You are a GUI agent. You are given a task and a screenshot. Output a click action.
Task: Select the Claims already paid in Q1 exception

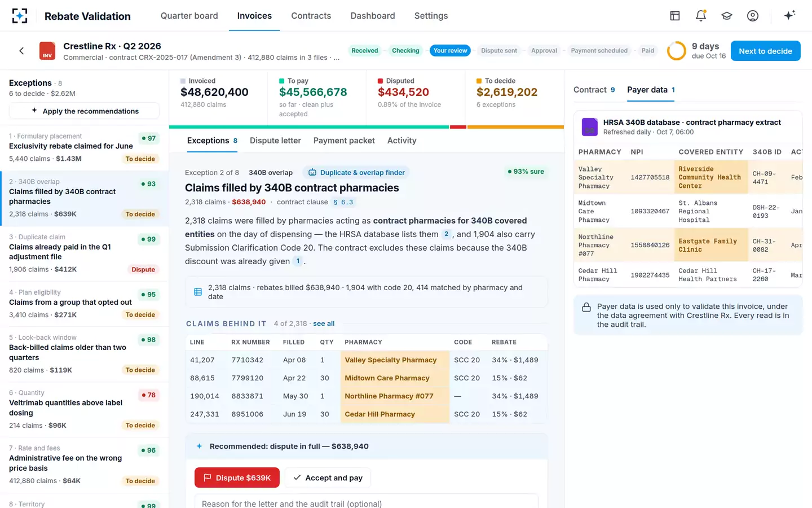(84, 253)
